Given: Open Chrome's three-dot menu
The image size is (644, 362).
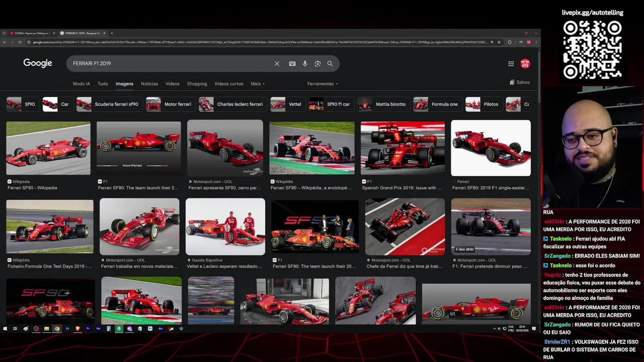Looking at the screenshot, I should coord(536,42).
